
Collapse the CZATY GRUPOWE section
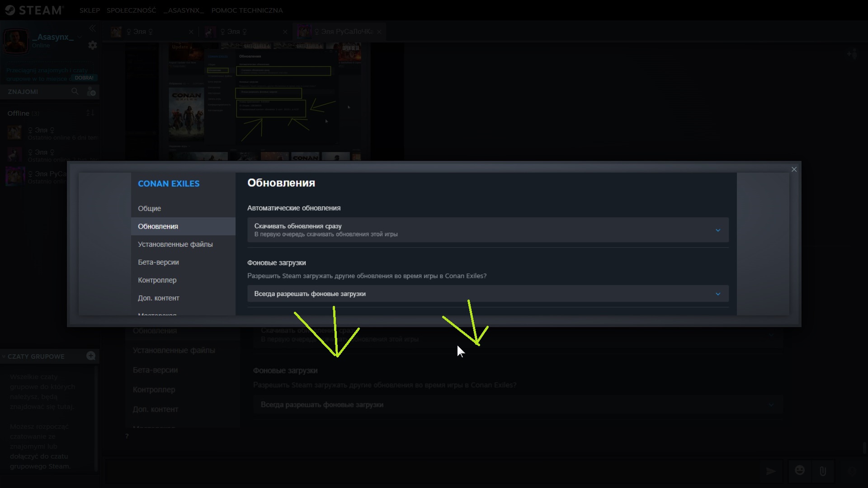point(4,357)
